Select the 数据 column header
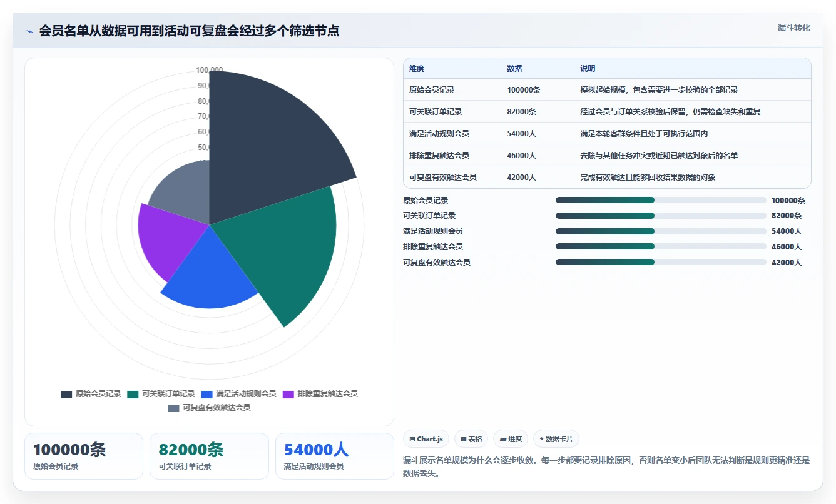 [514, 69]
